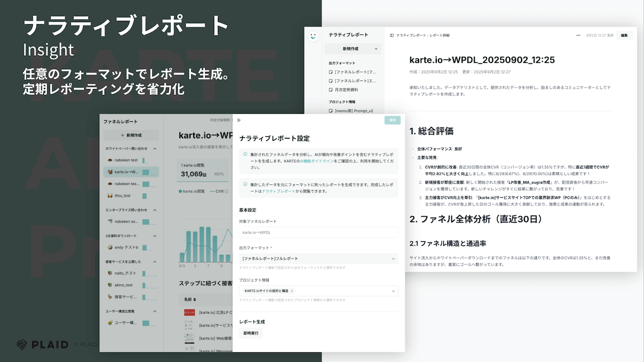The height and width of the screenshot is (362, 644).
Task: Click the 対象ファネルレポート input field
Action: 319,232
